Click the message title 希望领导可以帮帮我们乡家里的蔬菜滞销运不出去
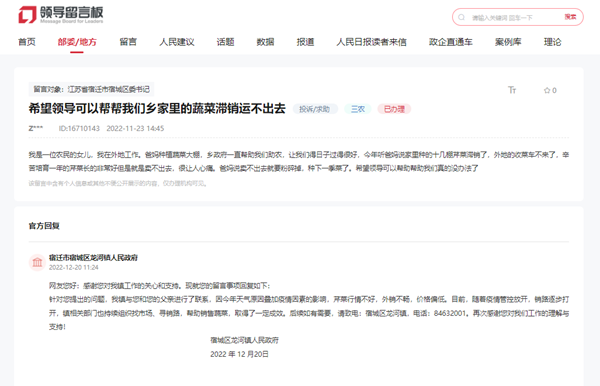Screen dimensions: 600x386 (157, 109)
